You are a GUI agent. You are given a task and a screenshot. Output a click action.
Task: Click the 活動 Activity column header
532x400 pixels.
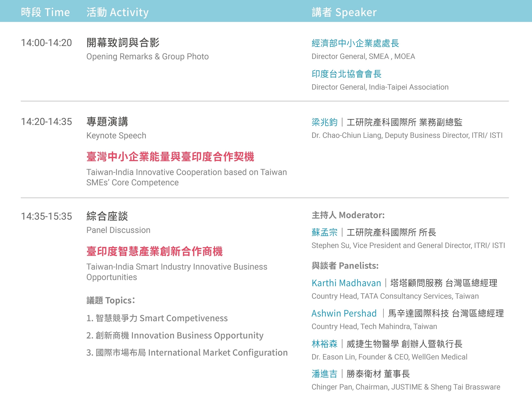117,12
